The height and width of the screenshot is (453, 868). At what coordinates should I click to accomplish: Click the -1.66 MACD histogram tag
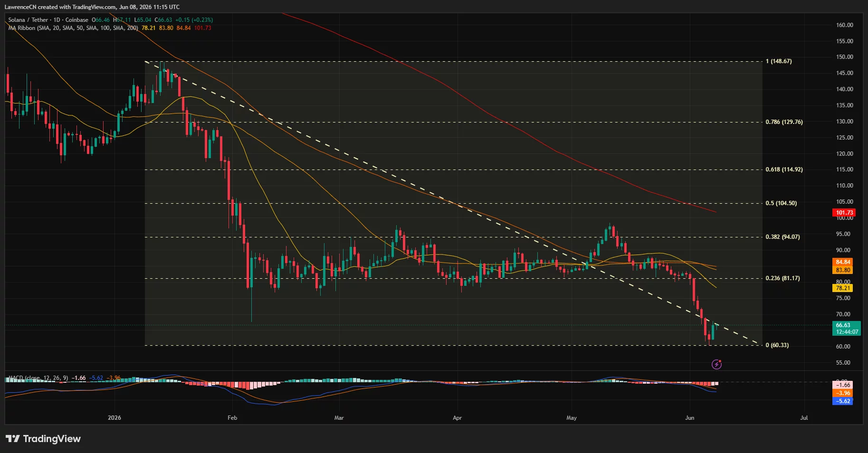tap(843, 385)
